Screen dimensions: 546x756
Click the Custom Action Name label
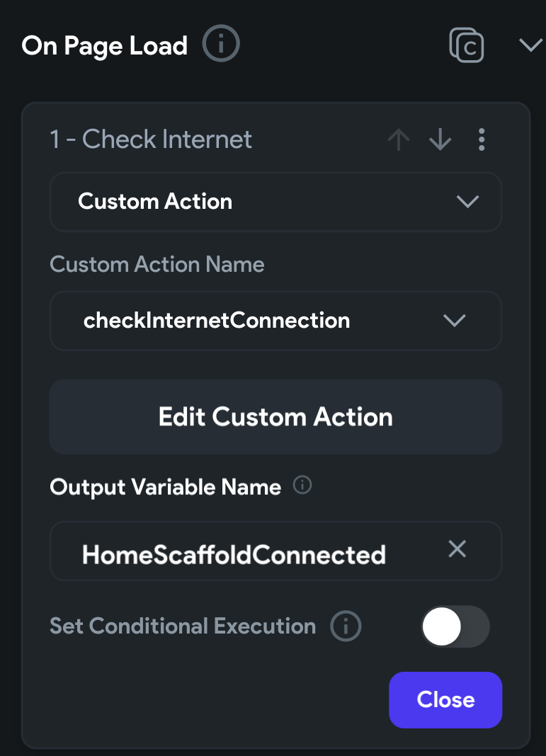tap(157, 265)
